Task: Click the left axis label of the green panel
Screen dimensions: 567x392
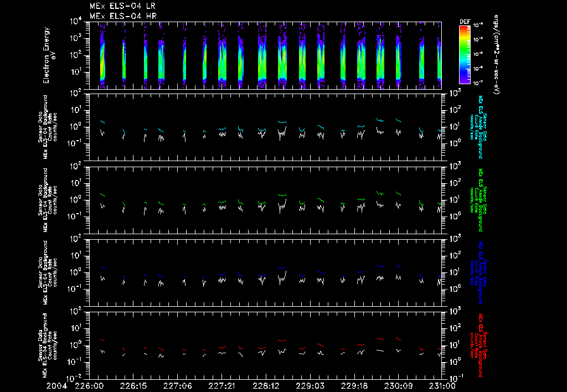Action: click(x=48, y=200)
